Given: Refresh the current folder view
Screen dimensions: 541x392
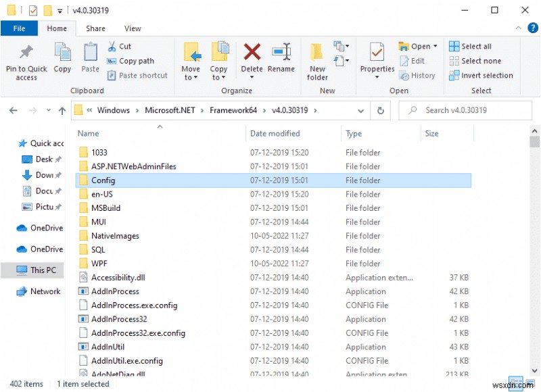Looking at the screenshot, I should pos(380,110).
